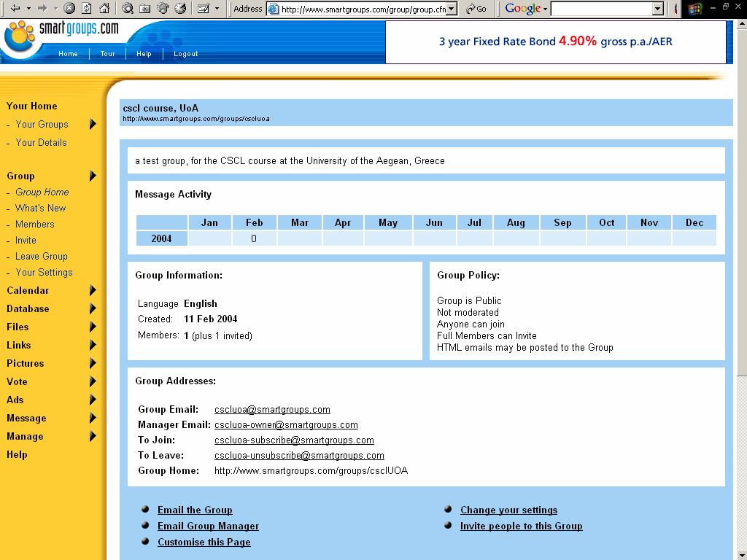Open the Google search box dropdown
The image size is (747, 560).
[658, 9]
